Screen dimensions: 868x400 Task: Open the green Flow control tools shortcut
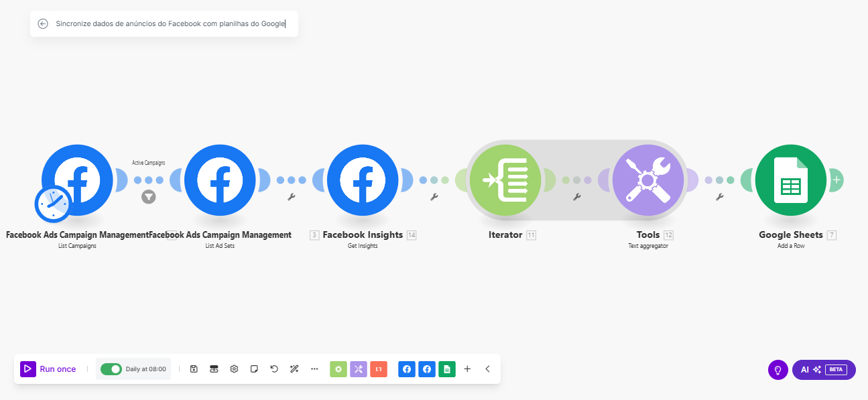coord(338,369)
